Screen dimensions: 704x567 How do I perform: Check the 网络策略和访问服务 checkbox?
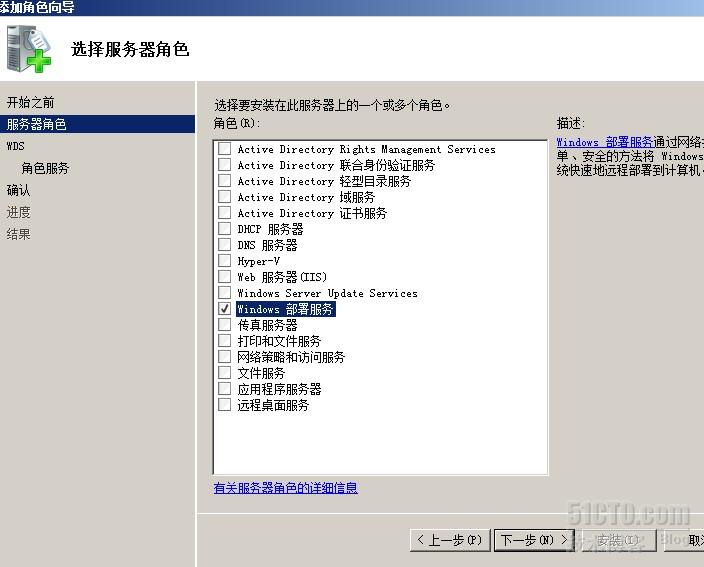point(224,357)
